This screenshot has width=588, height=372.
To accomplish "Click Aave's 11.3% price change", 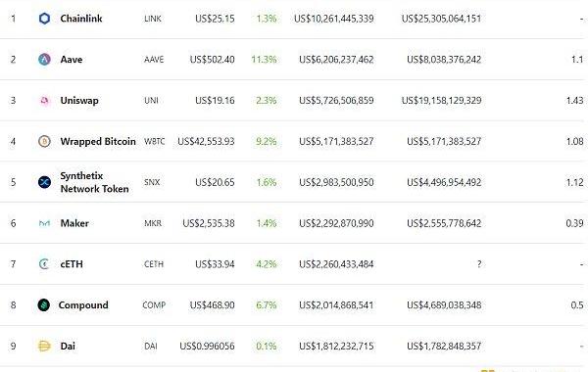I will 264,59.
